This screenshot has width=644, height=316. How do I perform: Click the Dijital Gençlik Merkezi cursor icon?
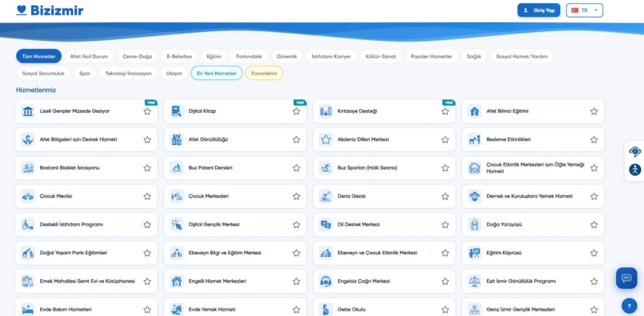pyautogui.click(x=177, y=225)
